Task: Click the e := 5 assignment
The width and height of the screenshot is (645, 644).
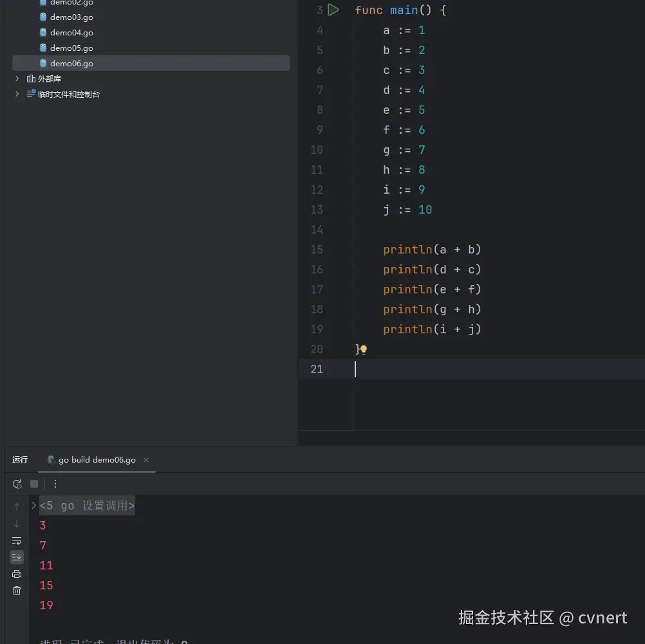Action: (404, 110)
